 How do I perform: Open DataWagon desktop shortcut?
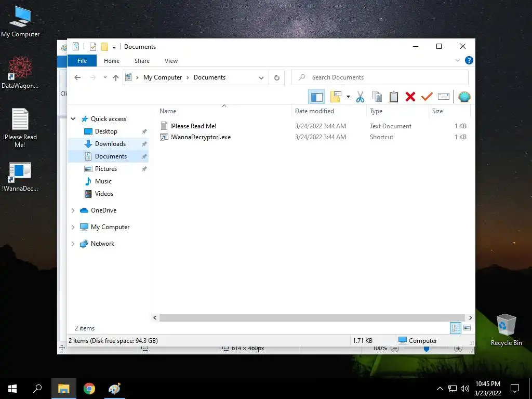(20, 73)
